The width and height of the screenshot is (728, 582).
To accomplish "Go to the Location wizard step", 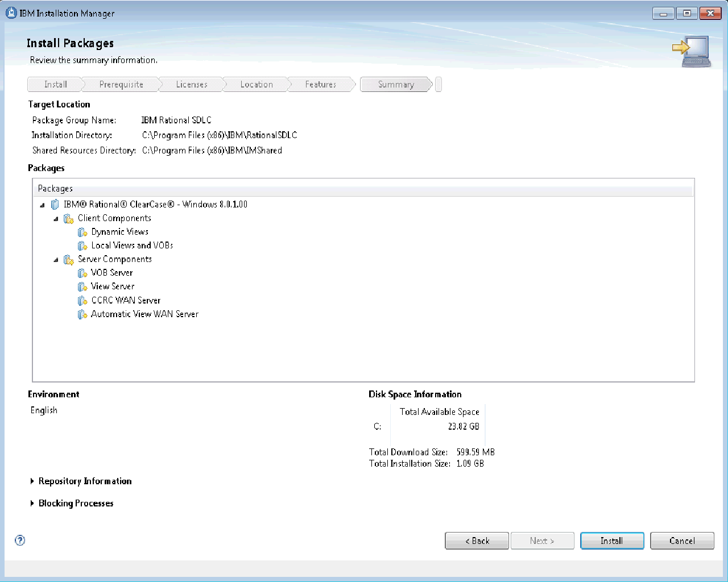I will pyautogui.click(x=257, y=85).
